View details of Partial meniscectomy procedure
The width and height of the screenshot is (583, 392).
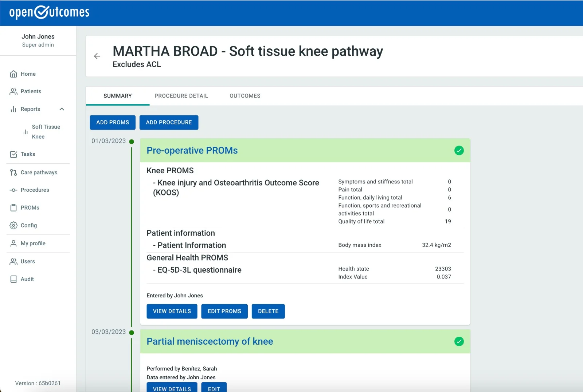click(x=172, y=388)
